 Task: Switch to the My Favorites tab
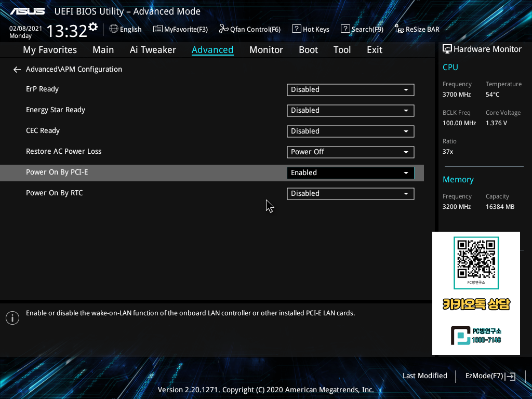click(50, 50)
